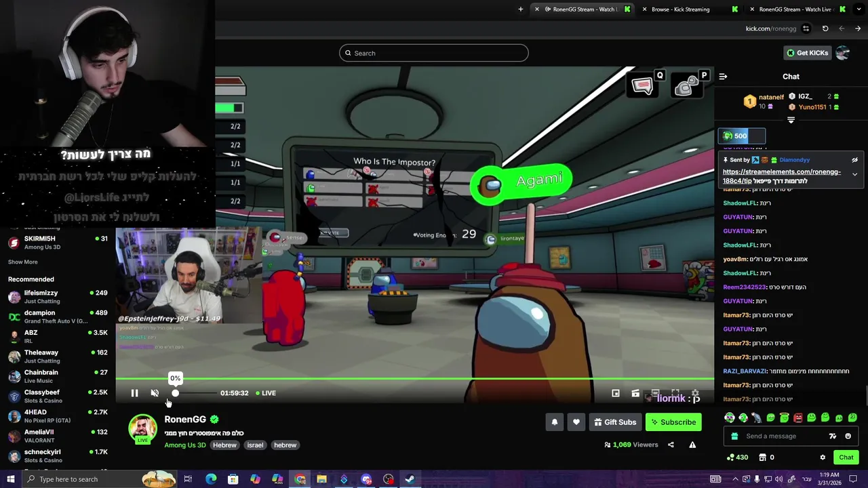
Task: Click Get KICKs button
Action: tap(806, 53)
